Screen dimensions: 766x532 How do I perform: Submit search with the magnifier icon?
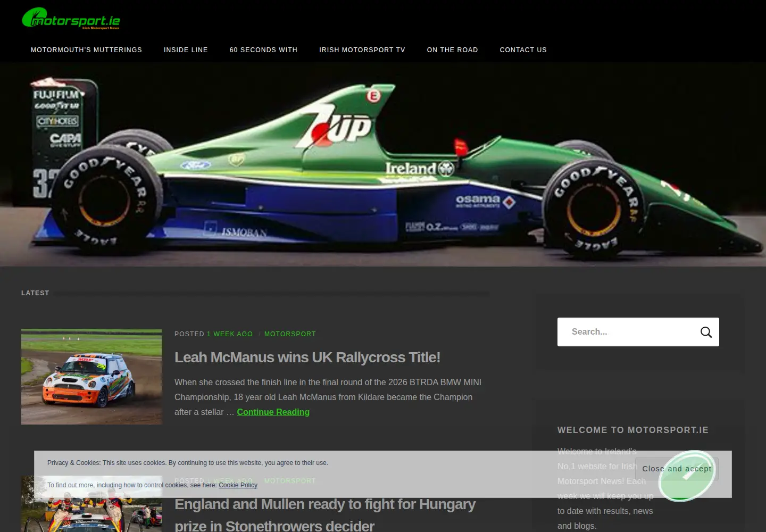706,332
